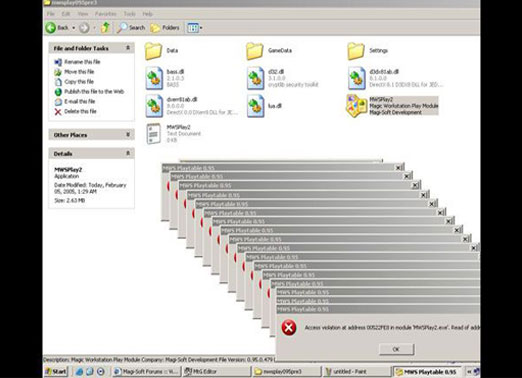Click OK in the access violation dialog

(x=396, y=349)
